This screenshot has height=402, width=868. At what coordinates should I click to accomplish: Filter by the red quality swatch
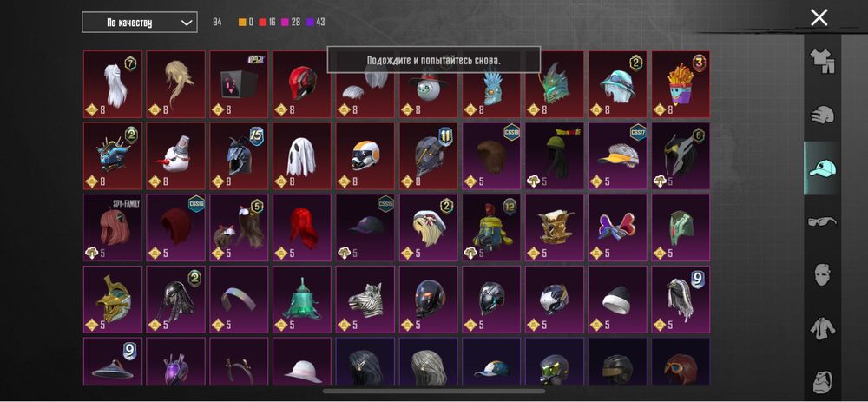262,23
